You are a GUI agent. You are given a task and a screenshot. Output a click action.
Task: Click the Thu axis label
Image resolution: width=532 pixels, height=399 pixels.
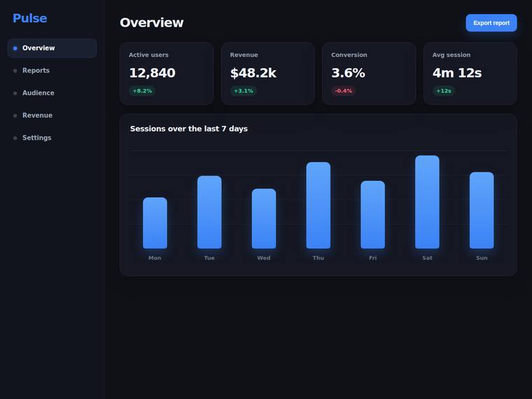(x=318, y=258)
